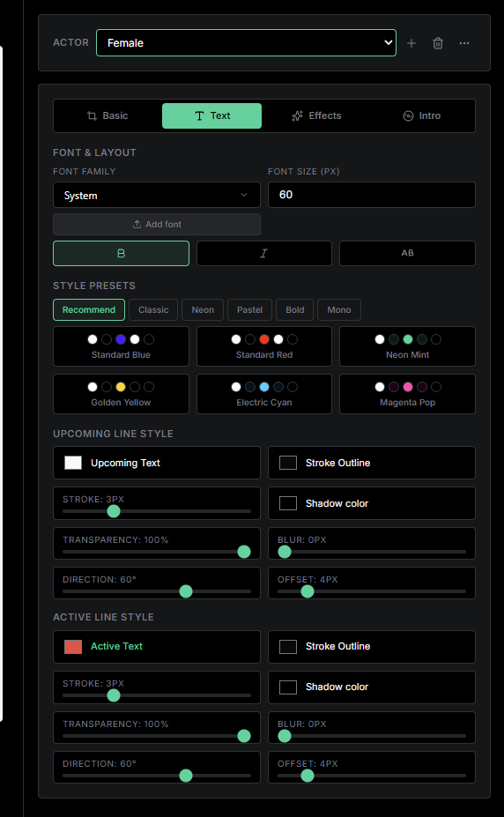Add a new actor with plus icon
This screenshot has height=817, width=504.
coord(411,43)
